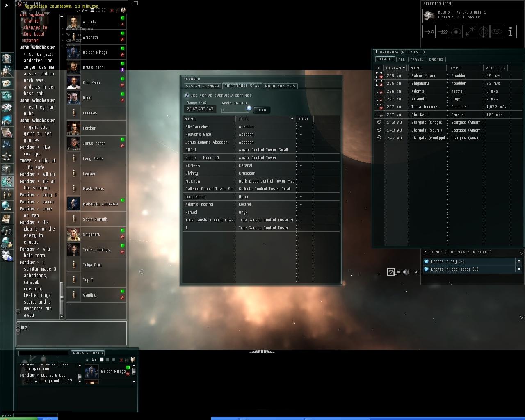
Task: Increase font size with A+ in Local chat
Action: (84, 10)
